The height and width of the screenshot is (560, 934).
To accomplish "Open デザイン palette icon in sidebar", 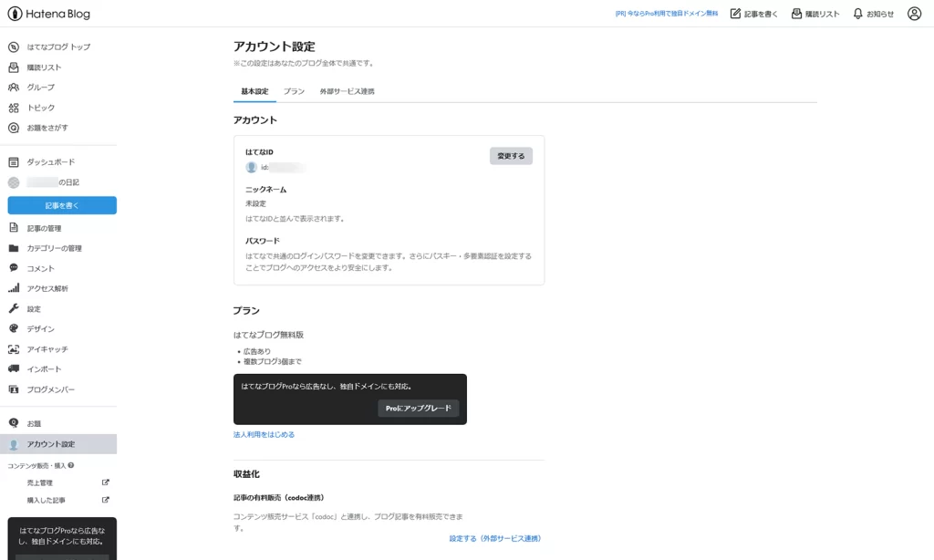I will [14, 328].
